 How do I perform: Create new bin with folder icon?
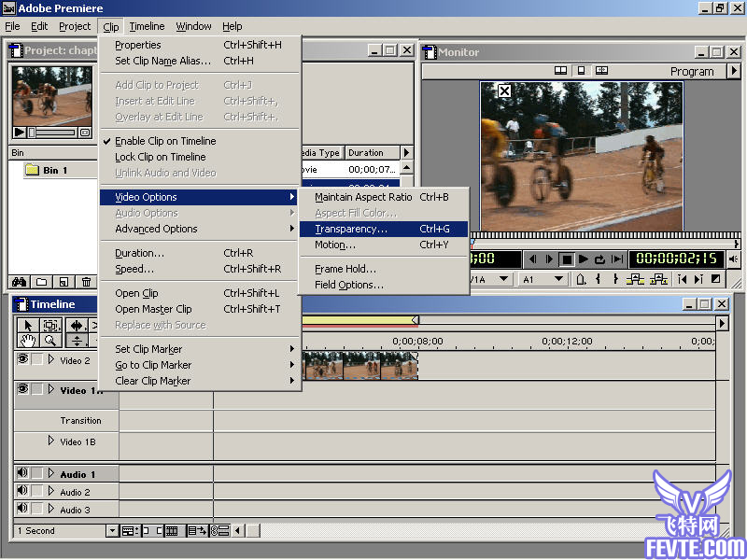tap(41, 282)
